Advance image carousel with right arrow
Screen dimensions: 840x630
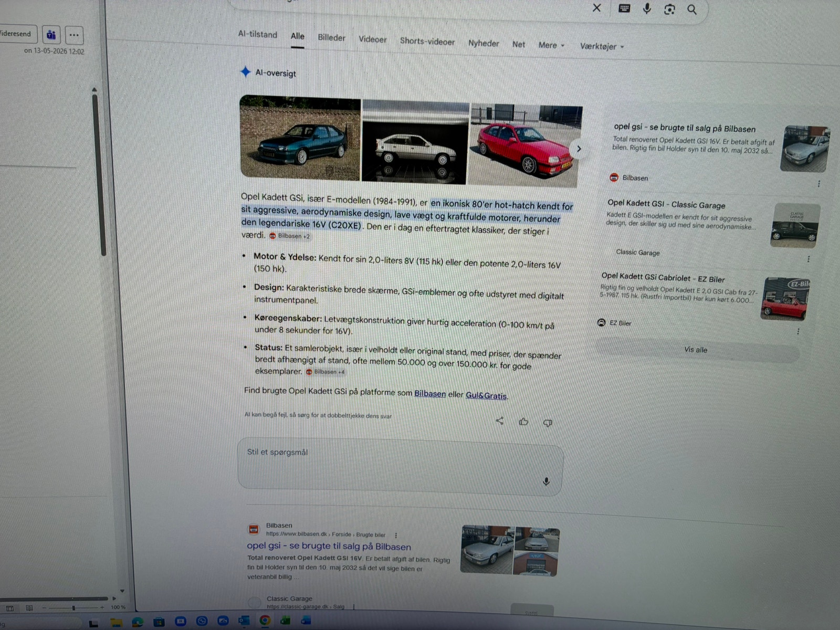click(x=579, y=149)
